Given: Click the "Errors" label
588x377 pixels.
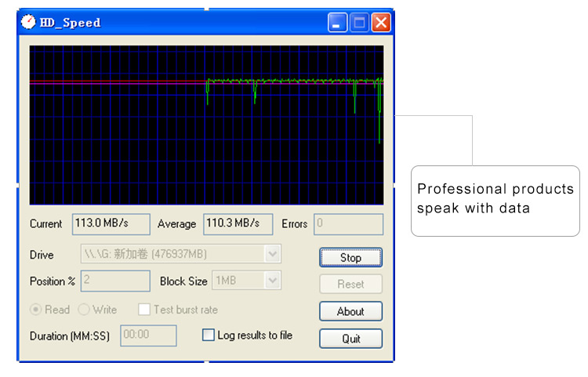Looking at the screenshot, I should click(294, 223).
